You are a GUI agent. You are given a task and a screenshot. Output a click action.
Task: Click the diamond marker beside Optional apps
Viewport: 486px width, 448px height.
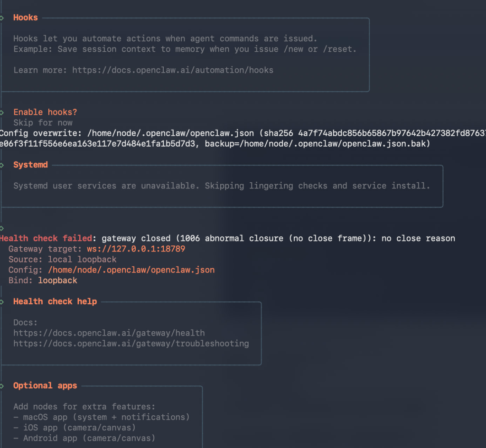point(2,386)
